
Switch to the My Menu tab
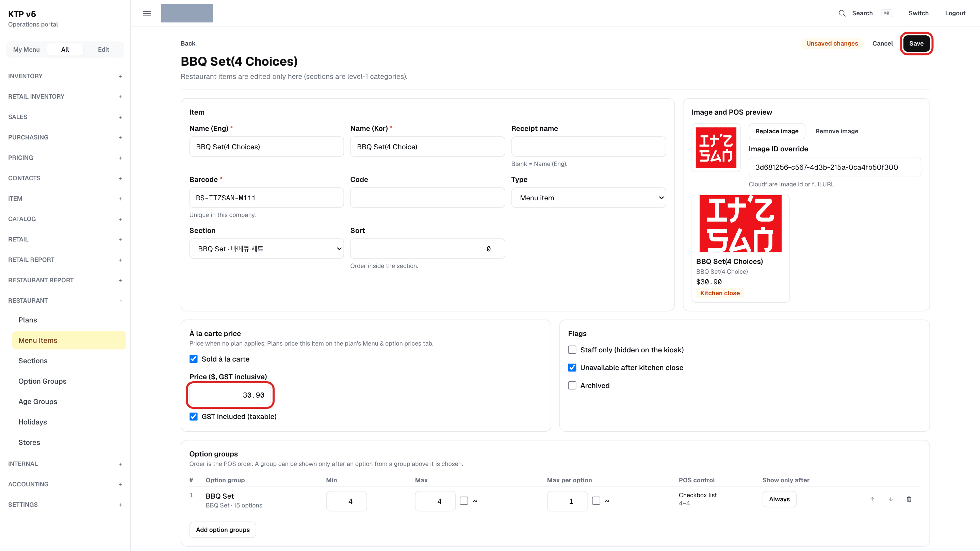click(x=26, y=49)
